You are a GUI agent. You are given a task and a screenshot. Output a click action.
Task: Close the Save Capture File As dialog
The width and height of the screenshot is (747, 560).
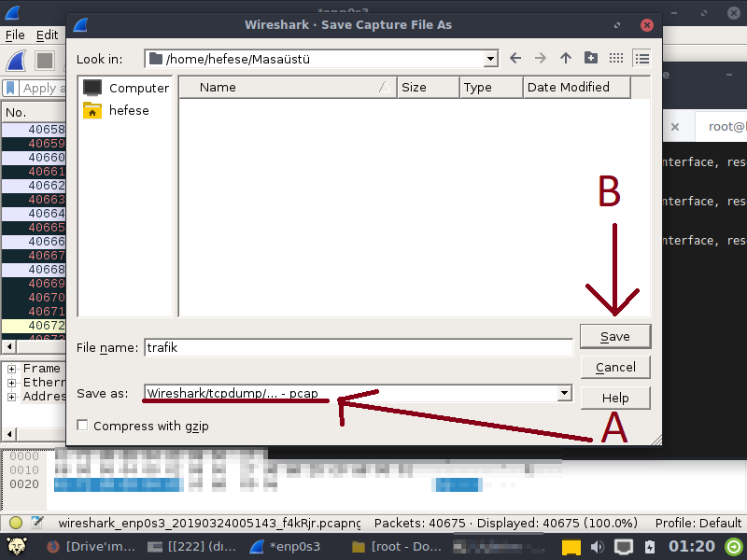[646, 25]
